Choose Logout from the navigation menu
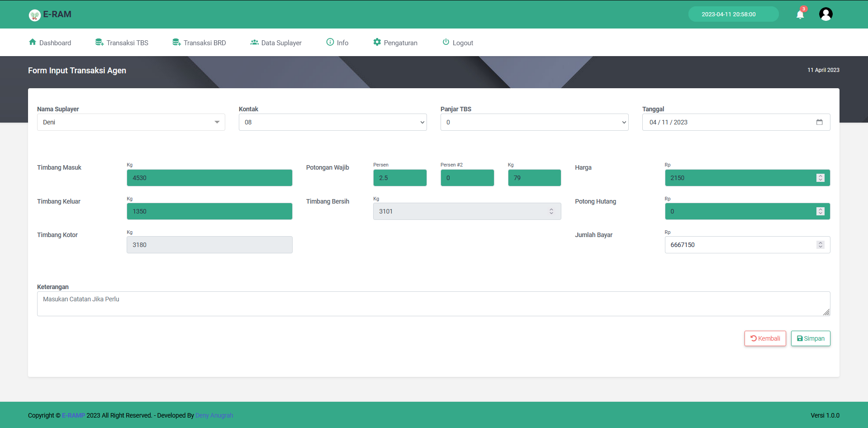This screenshot has height=428, width=868. tap(457, 42)
